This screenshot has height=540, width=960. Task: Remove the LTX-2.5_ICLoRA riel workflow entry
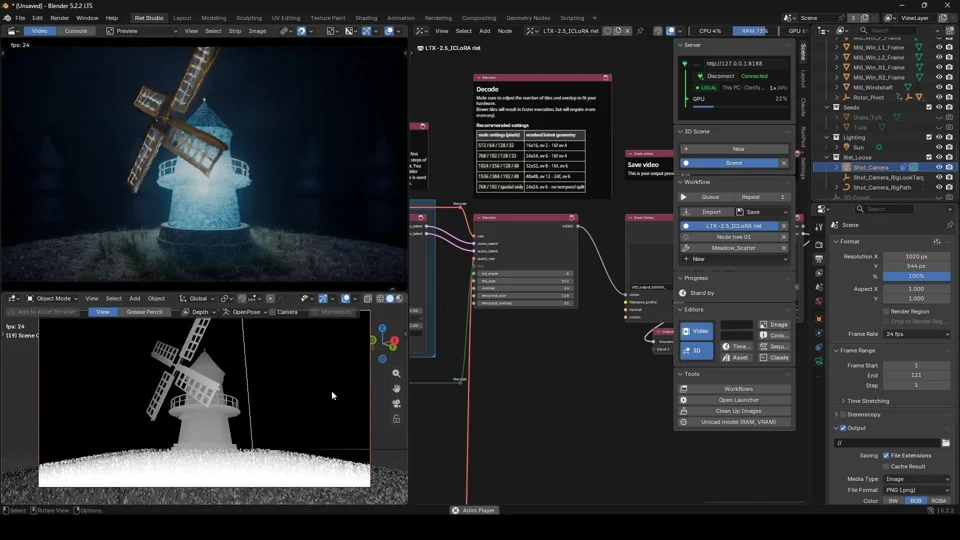coord(784,226)
